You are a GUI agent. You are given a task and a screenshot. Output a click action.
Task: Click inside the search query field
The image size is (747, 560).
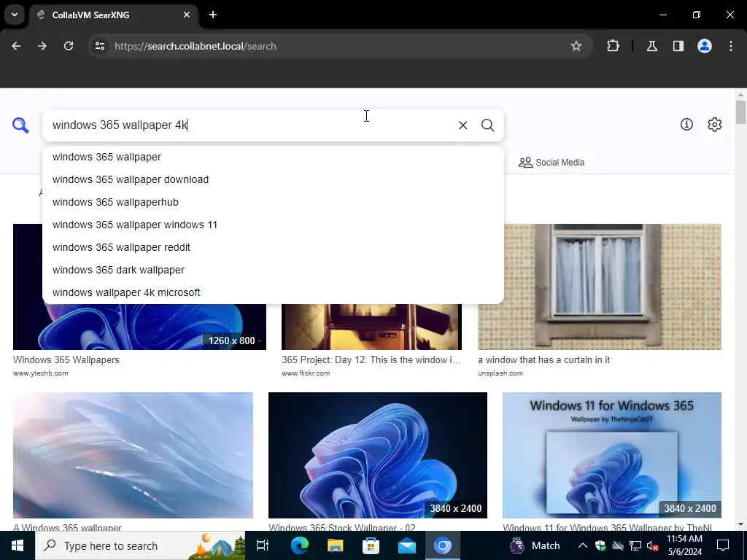click(248, 125)
